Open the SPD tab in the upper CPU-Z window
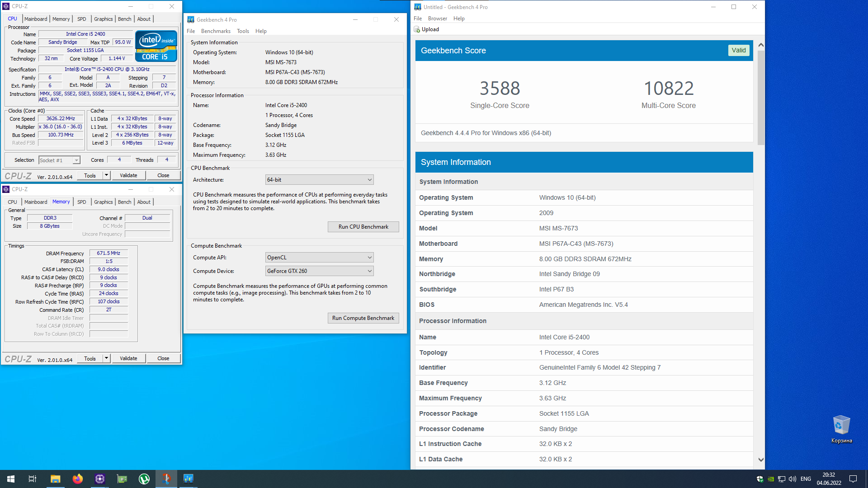 pos(81,19)
